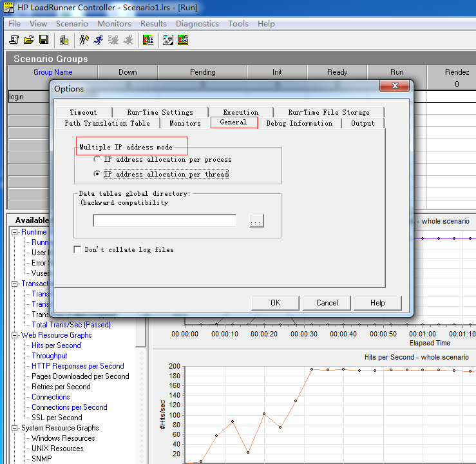Switch to the Timeout tab
The image size is (476, 464).
(x=84, y=112)
